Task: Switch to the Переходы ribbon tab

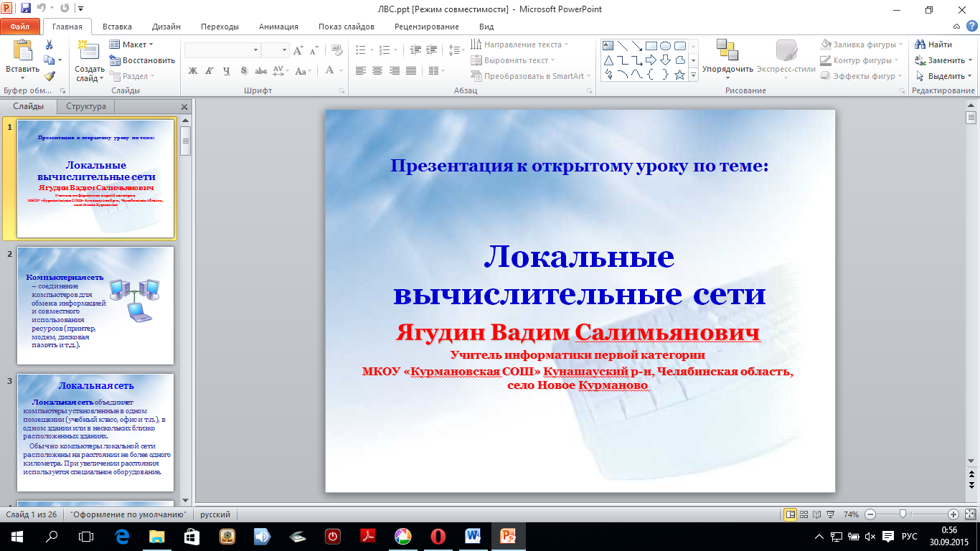Action: click(x=220, y=27)
